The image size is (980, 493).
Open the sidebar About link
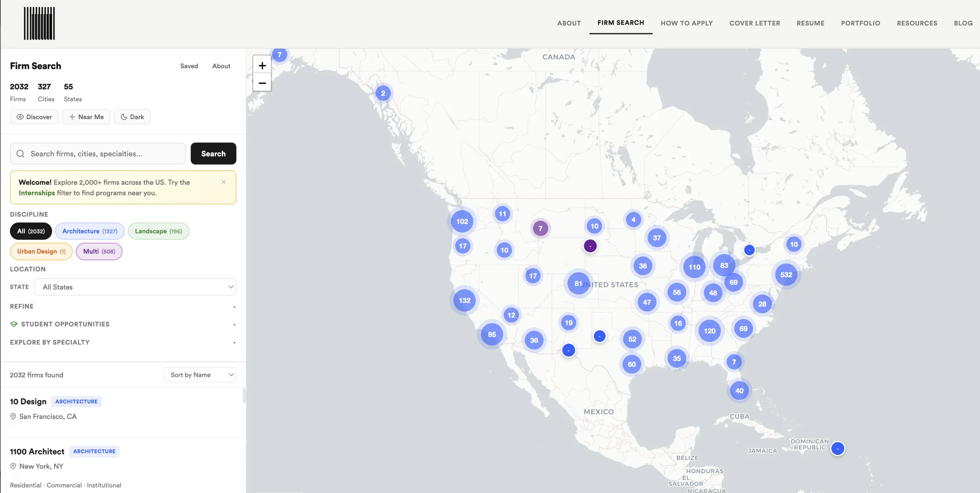coord(221,66)
